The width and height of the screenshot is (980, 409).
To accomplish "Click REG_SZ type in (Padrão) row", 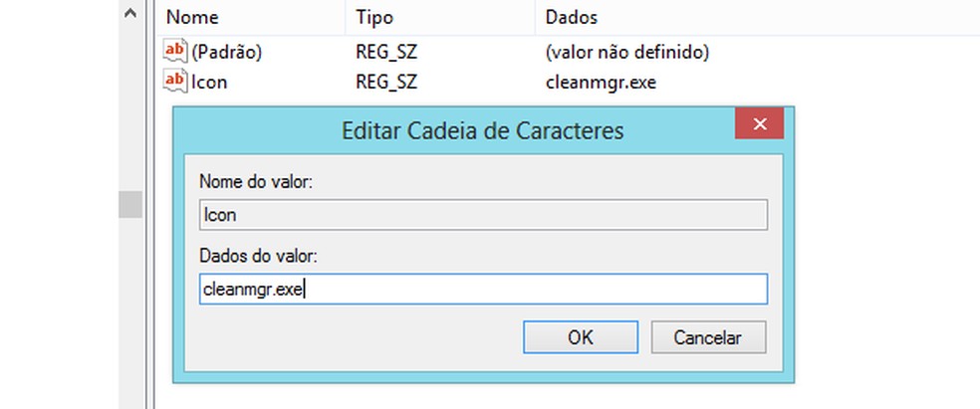I will [x=384, y=51].
